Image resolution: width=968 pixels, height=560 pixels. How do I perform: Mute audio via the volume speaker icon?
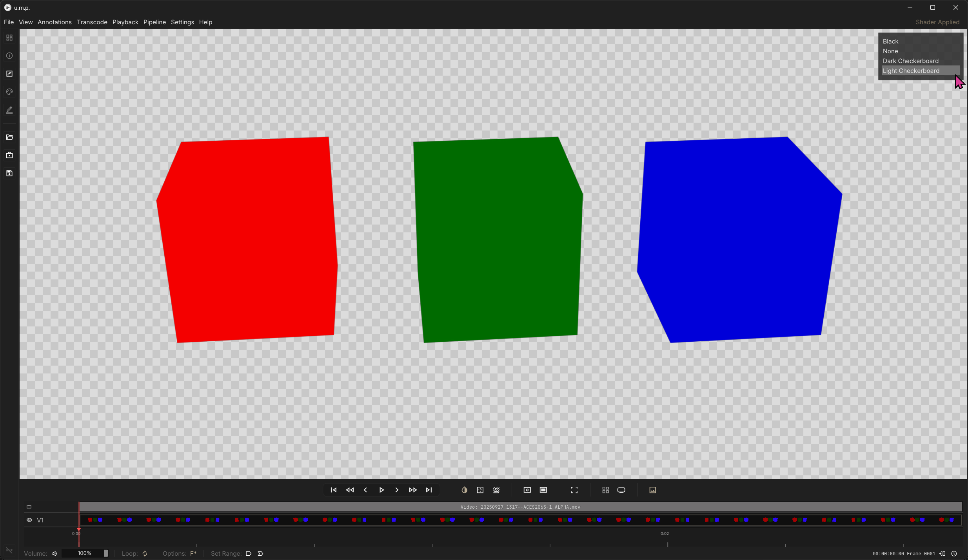tap(54, 553)
